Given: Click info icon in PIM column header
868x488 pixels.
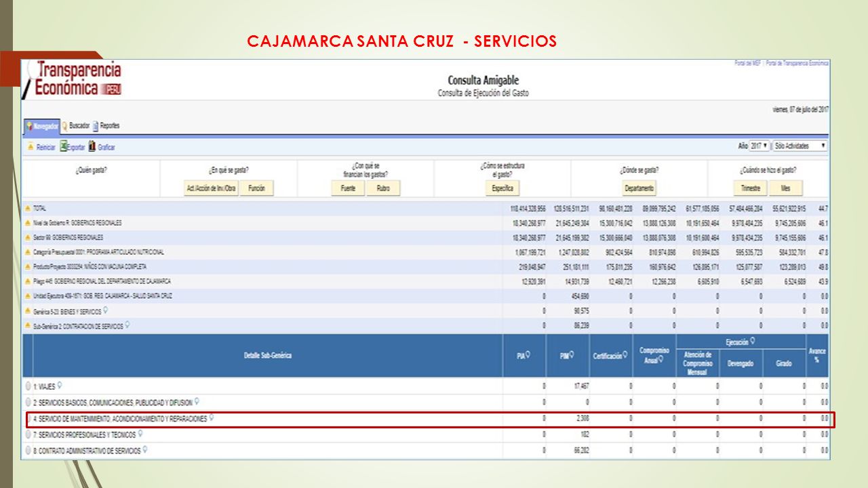Looking at the screenshot, I should (573, 354).
